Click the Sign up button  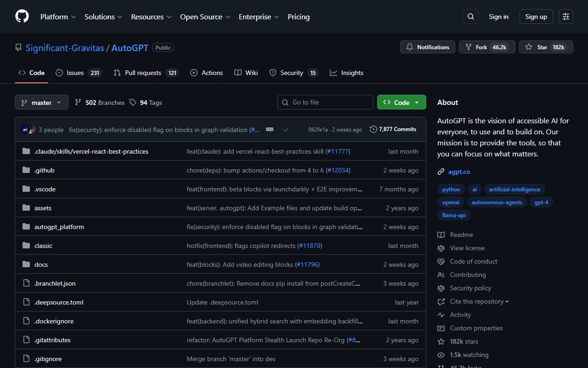point(536,16)
